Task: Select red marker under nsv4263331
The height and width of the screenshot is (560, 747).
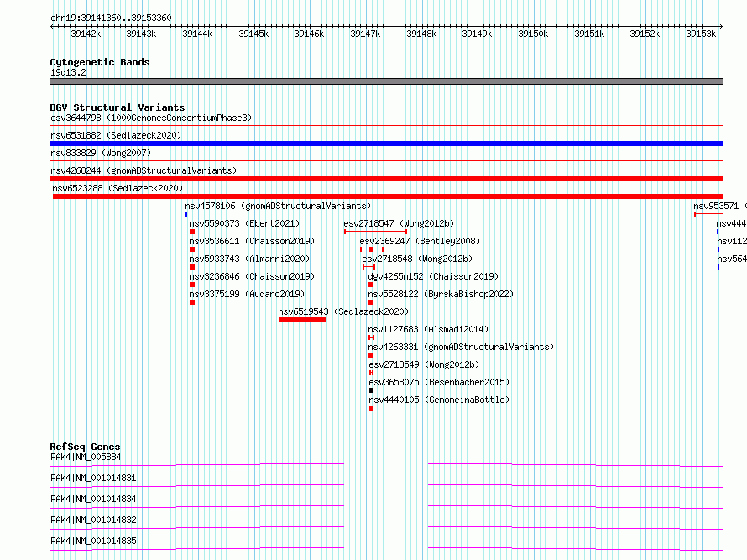Action: 371,355
